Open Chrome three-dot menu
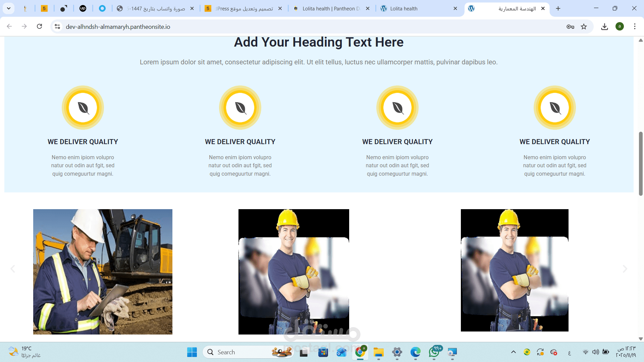 click(635, 26)
